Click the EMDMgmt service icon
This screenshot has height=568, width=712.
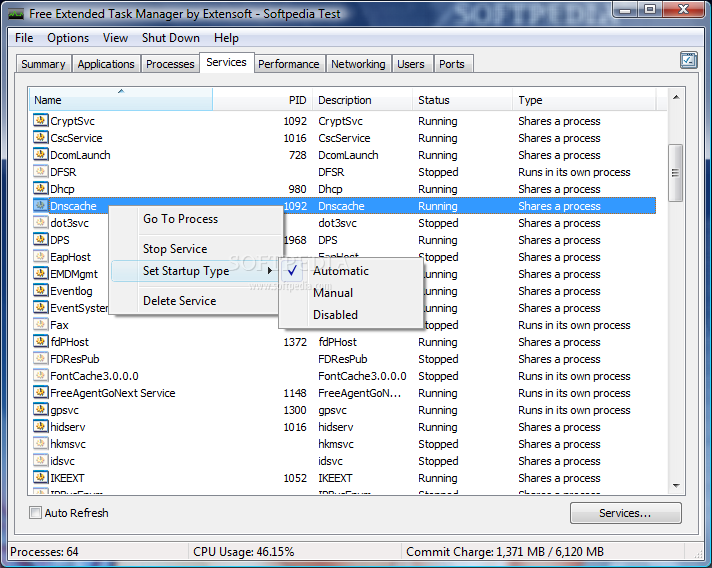[40, 274]
